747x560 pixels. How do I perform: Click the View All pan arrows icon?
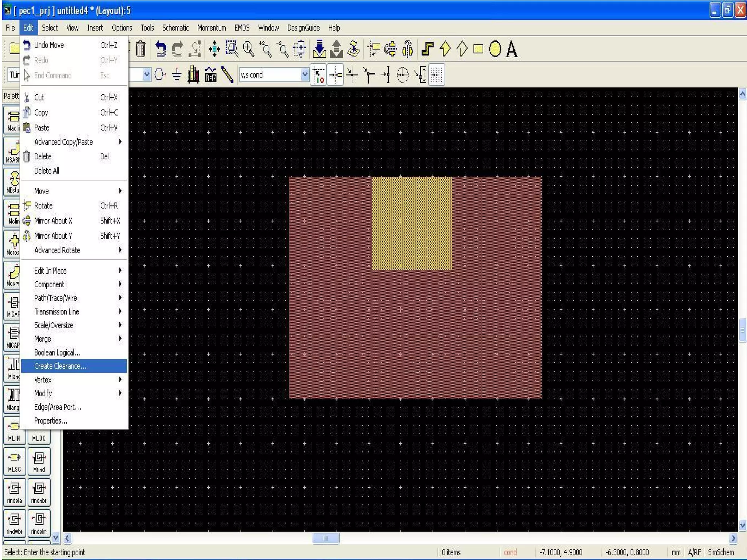coord(214,49)
